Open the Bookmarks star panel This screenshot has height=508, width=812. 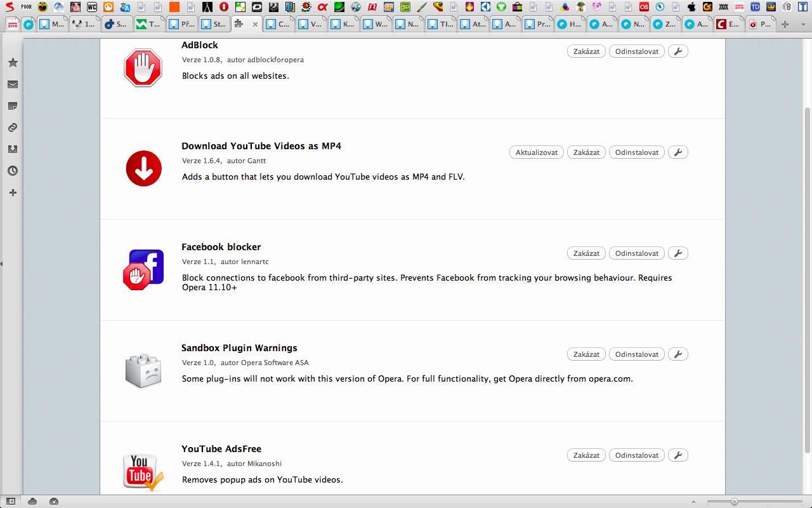13,63
